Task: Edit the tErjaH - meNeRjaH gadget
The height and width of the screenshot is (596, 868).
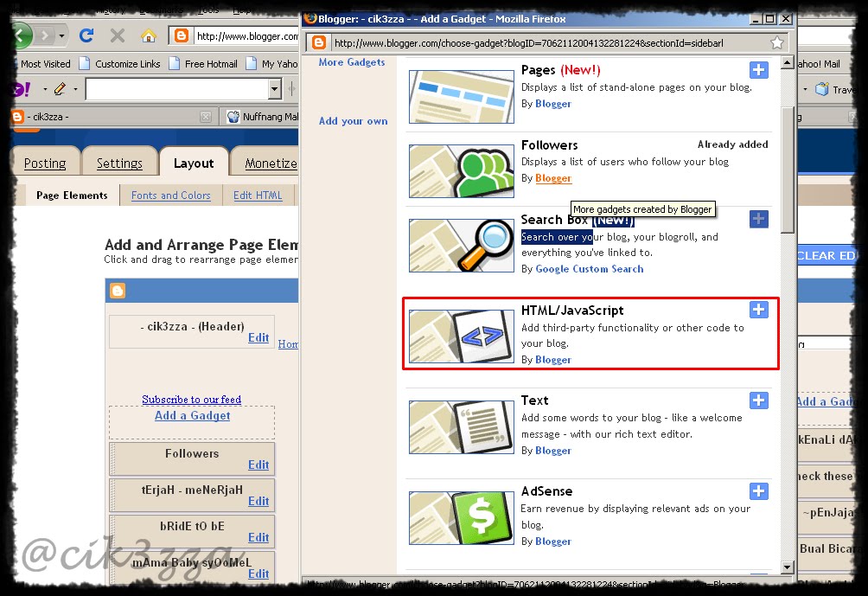Action: 258,502
